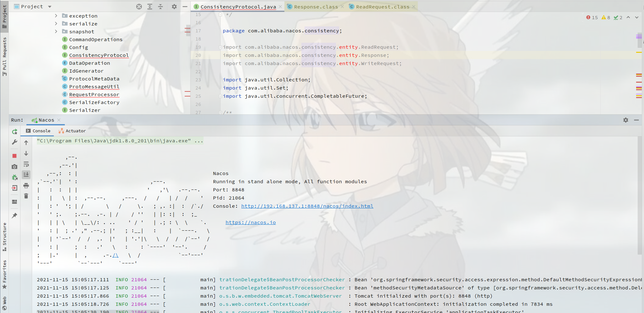The height and width of the screenshot is (313, 644).
Task: Open the https://nacos.io link
Action: click(250, 222)
